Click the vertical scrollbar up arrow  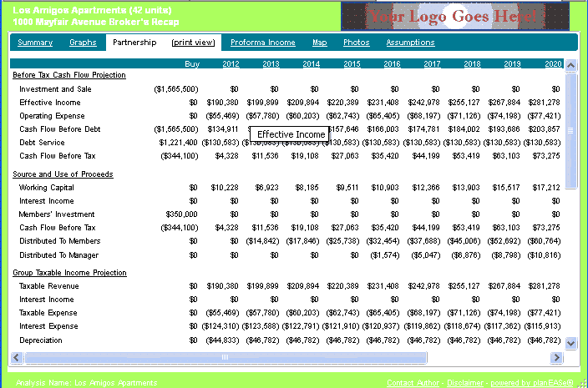tap(570, 66)
